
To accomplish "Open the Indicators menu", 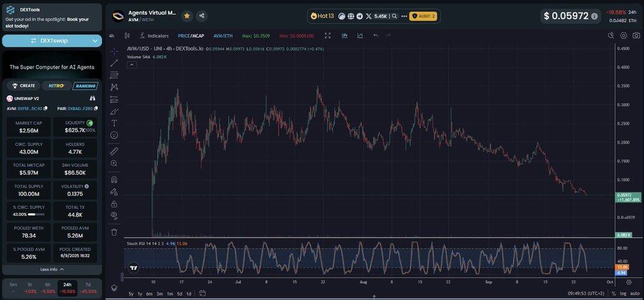I will (x=154, y=36).
